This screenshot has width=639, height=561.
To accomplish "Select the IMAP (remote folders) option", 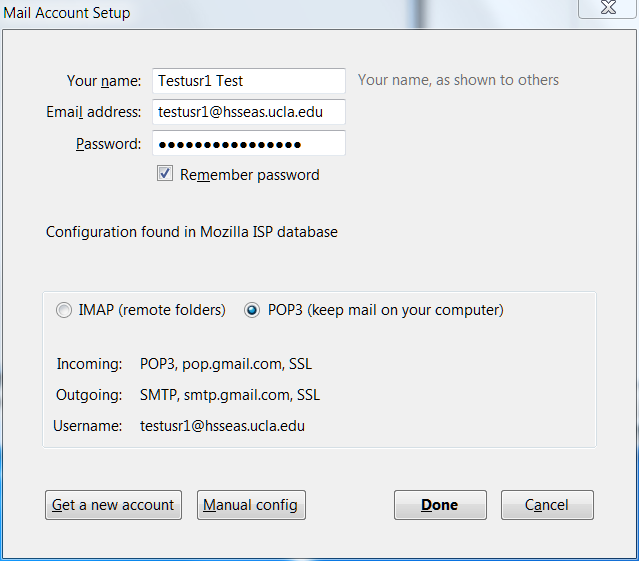I will tap(65, 310).
